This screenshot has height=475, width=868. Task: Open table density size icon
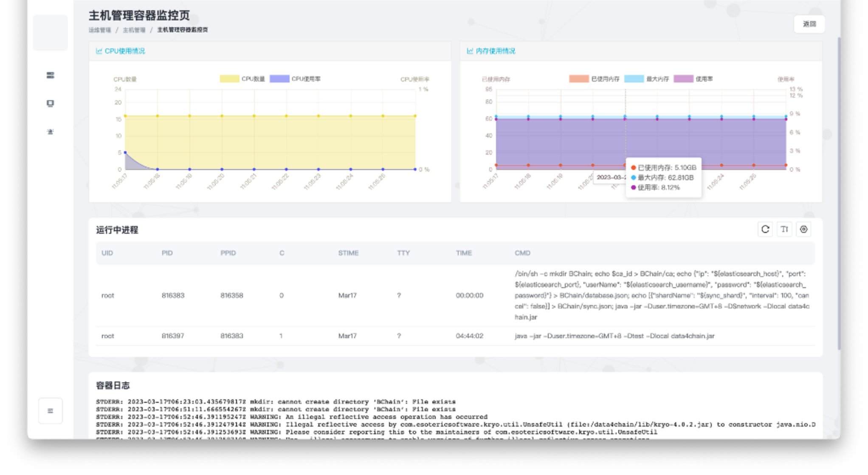(x=784, y=229)
